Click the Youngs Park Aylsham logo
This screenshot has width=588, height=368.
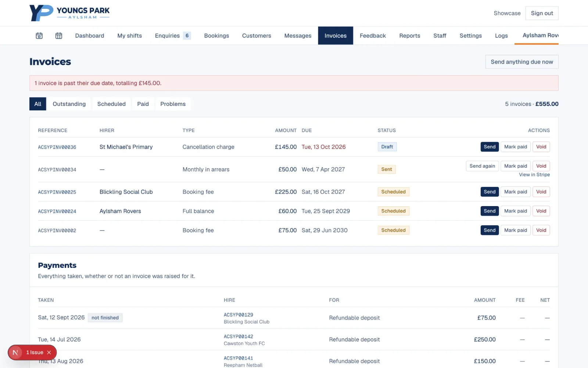69,13
